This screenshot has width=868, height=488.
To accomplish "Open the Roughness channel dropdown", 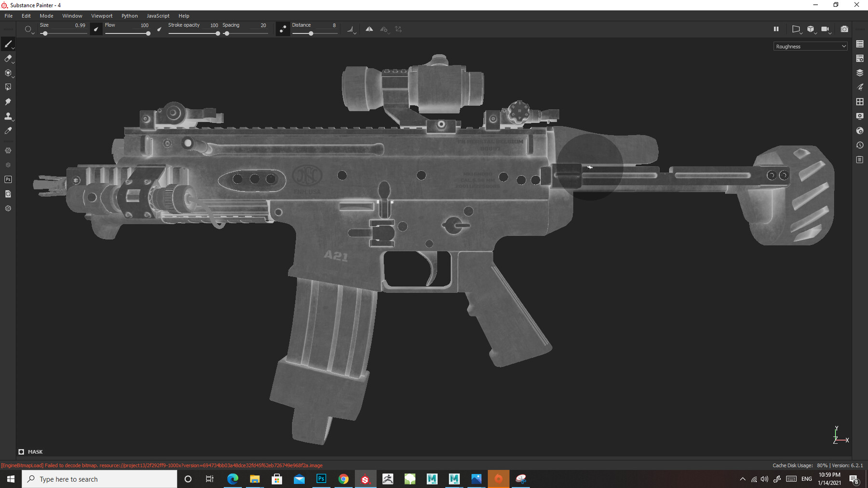I will pyautogui.click(x=810, y=46).
